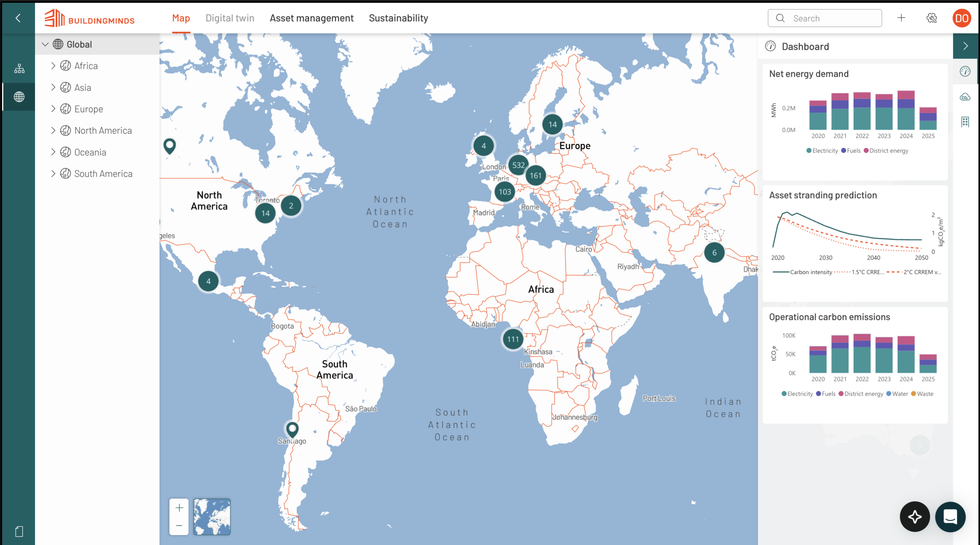980x545 pixels.
Task: Open the BuildingMinds logo home
Action: (x=89, y=18)
